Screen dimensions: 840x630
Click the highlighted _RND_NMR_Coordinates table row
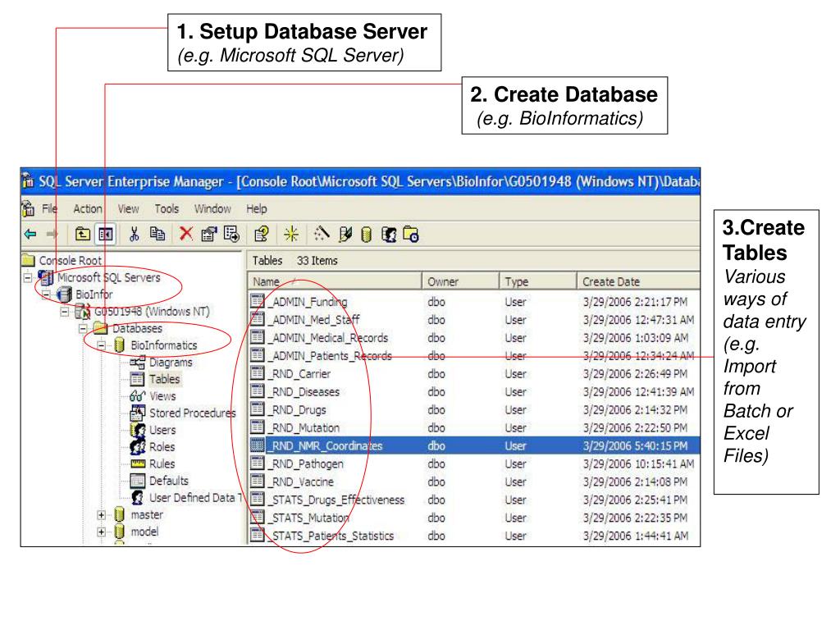[x=474, y=445]
